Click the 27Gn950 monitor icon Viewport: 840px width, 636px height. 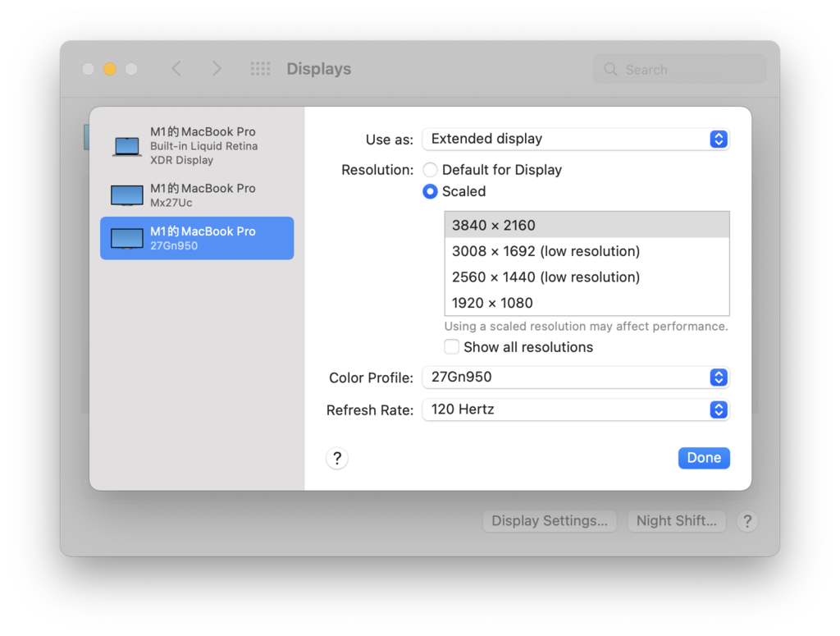point(127,239)
